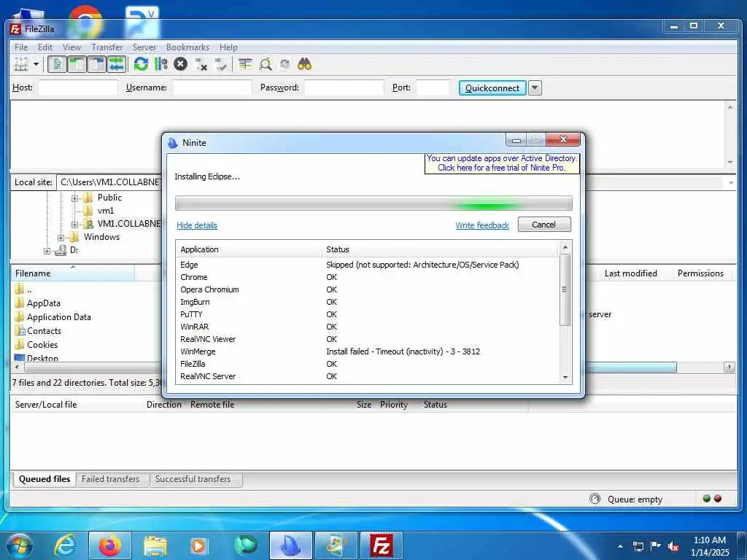Image resolution: width=747 pixels, height=560 pixels.
Task: Go to parent directory '..' entry
Action: point(23,289)
